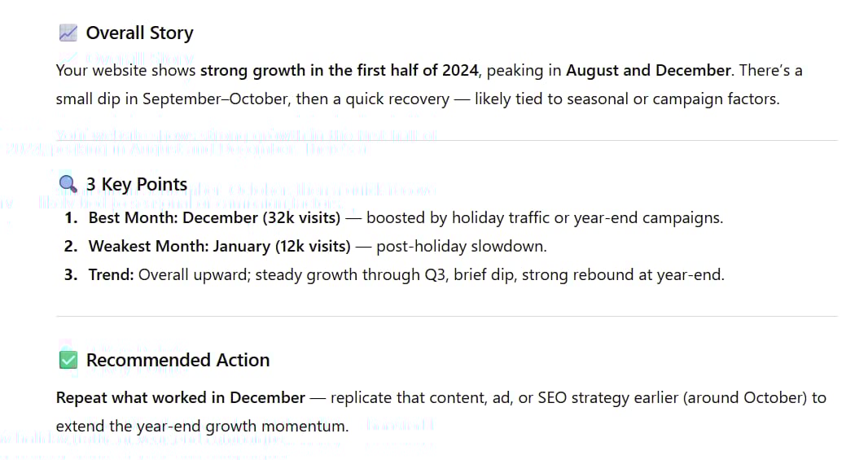Click bold phrase 'August and December'
The width and height of the screenshot is (868, 460).
pyautogui.click(x=648, y=70)
